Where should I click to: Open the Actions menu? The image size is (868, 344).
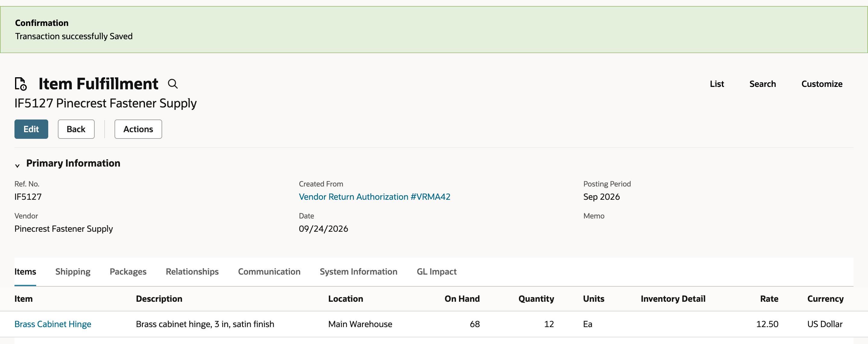pos(138,129)
